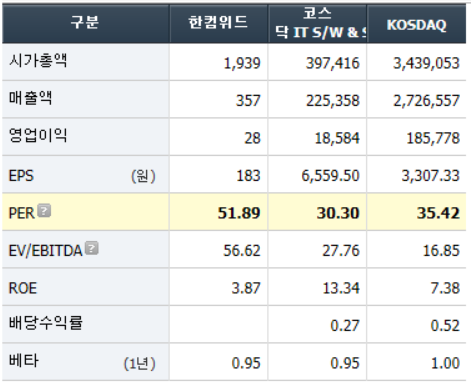This screenshot has width=471, height=389.
Task: Click the EV/EBITDA row label
Action: [x=45, y=251]
